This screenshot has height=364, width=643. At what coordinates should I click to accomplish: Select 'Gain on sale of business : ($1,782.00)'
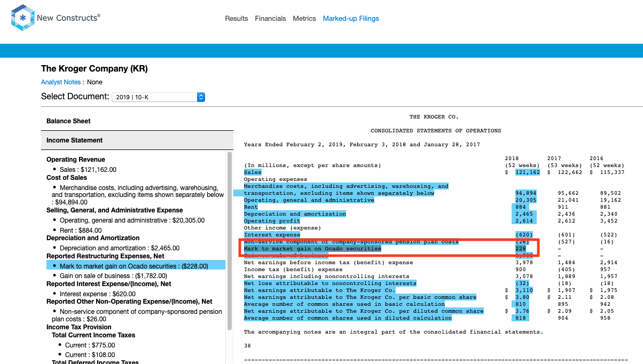pyautogui.click(x=113, y=276)
